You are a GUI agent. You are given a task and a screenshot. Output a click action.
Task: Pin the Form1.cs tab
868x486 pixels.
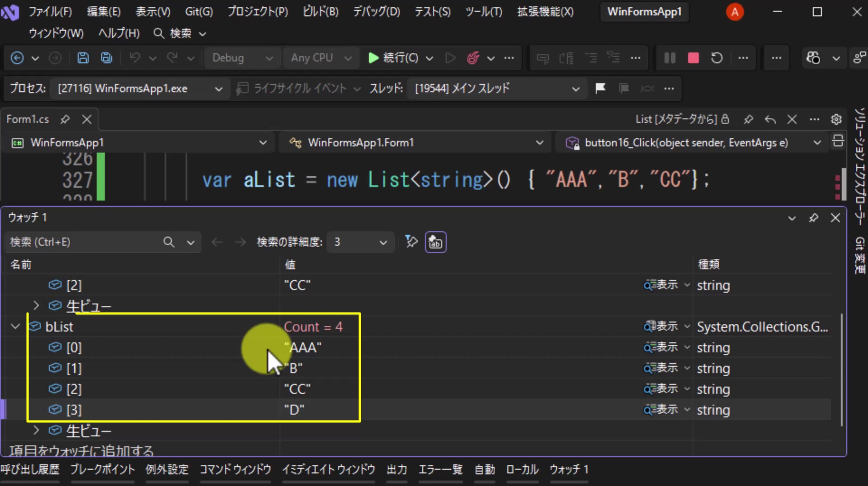point(65,119)
